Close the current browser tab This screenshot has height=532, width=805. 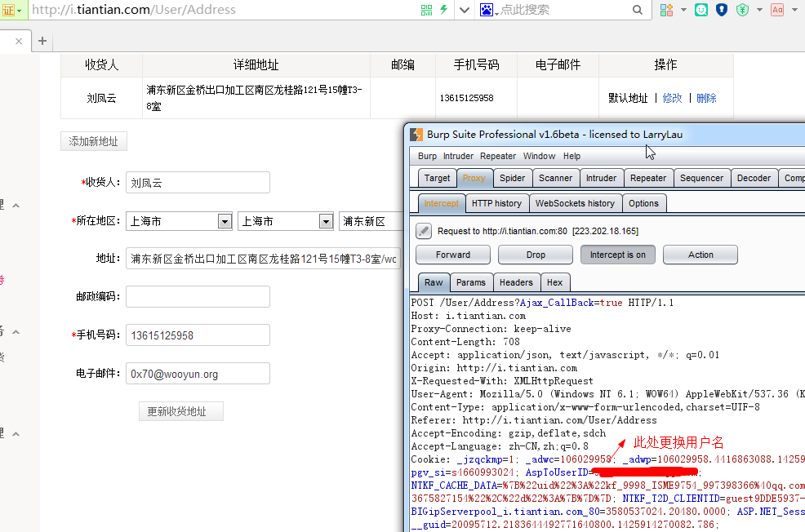(19, 41)
